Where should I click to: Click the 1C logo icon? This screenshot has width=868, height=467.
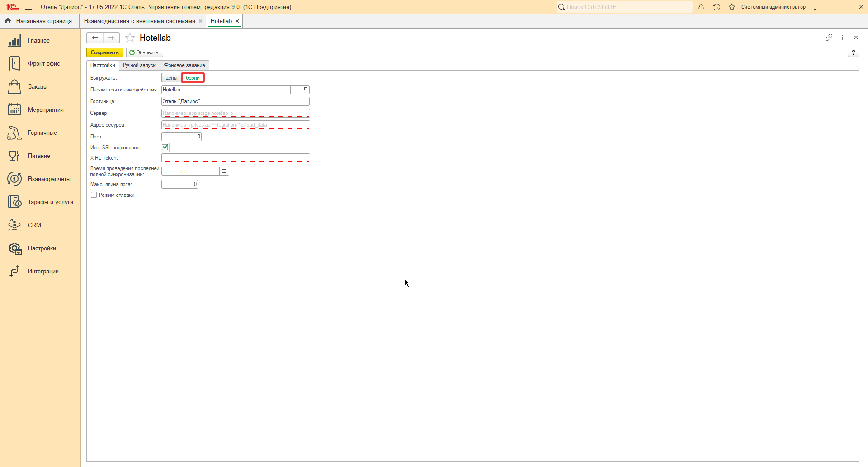coord(12,7)
